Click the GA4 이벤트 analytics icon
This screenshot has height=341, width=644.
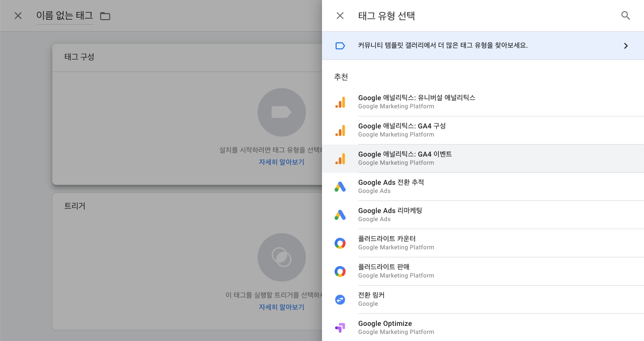tap(340, 159)
